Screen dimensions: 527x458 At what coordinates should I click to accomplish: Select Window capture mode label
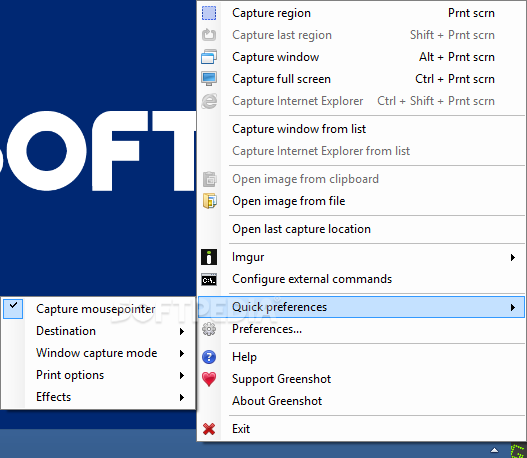[x=96, y=353]
